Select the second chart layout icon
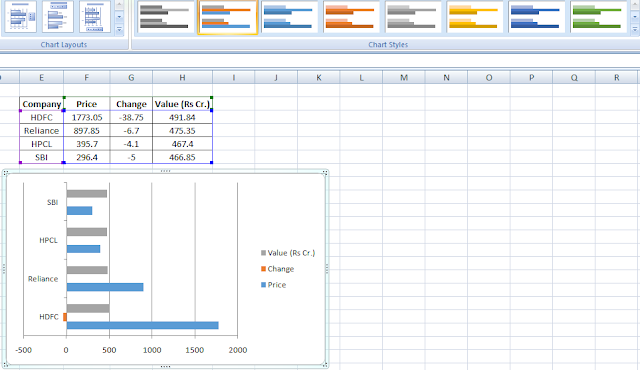Viewport: 640px width, 370px height. pos(58,17)
